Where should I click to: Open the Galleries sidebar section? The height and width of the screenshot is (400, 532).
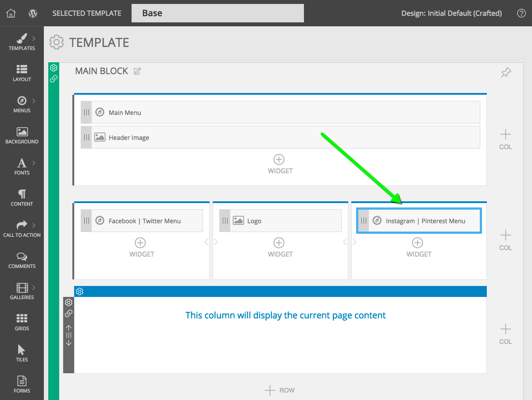tap(22, 291)
